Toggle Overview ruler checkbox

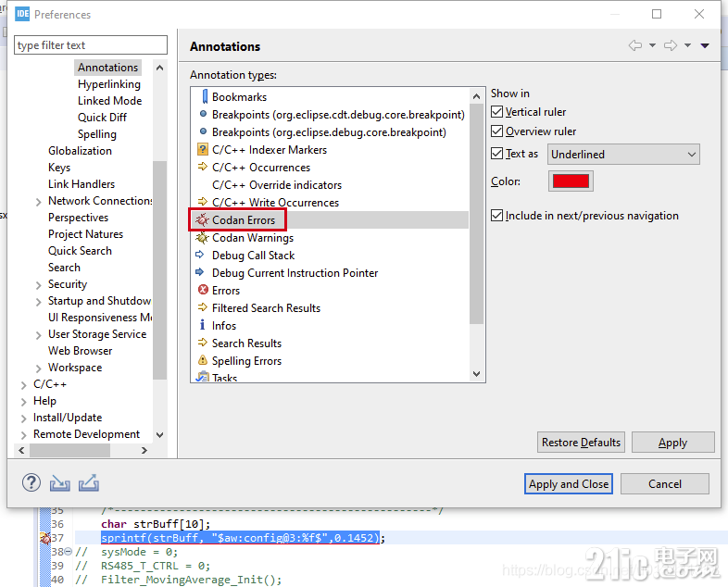[x=496, y=131]
